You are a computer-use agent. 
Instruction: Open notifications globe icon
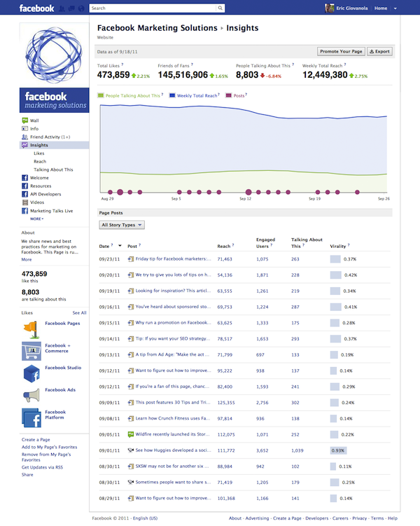pos(81,8)
